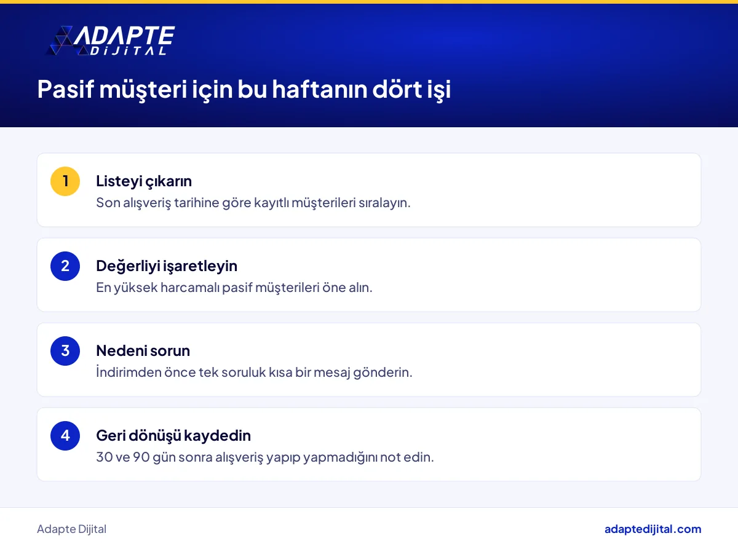Click the blue step 2 badge

pos(65,266)
